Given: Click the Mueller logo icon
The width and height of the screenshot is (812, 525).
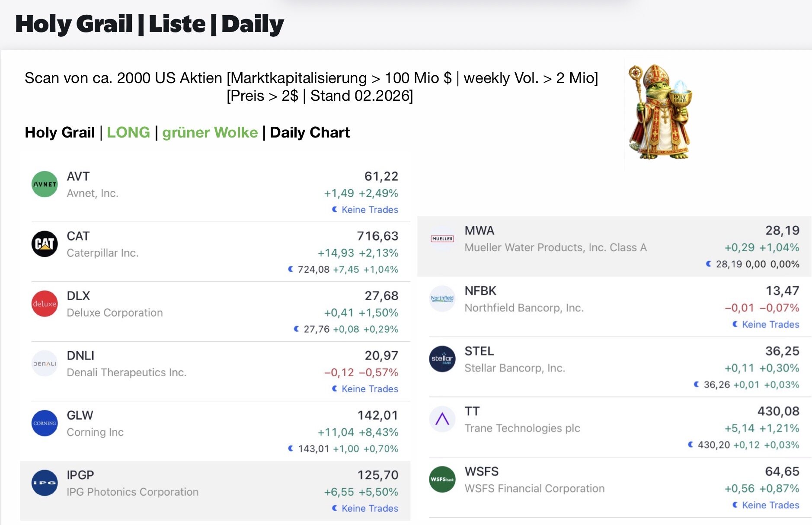Looking at the screenshot, I should tap(442, 239).
